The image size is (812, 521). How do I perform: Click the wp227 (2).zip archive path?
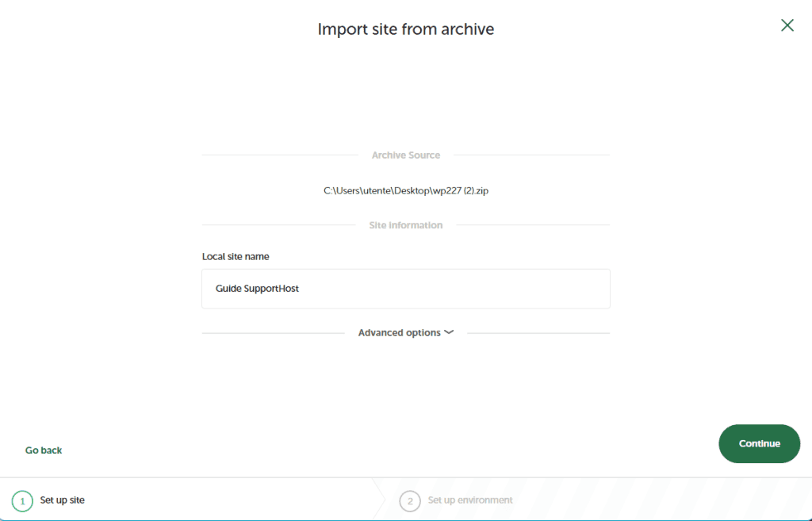tap(405, 190)
